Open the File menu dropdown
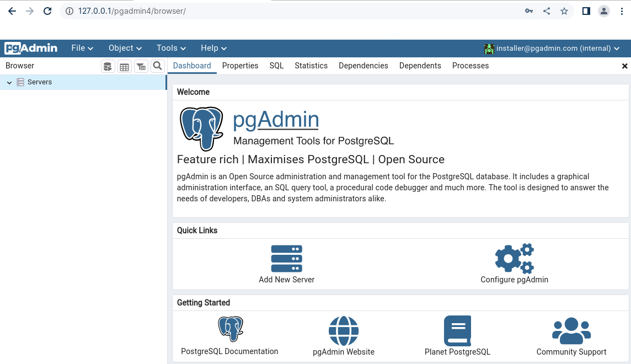The width and height of the screenshot is (631, 364). pyautogui.click(x=82, y=48)
